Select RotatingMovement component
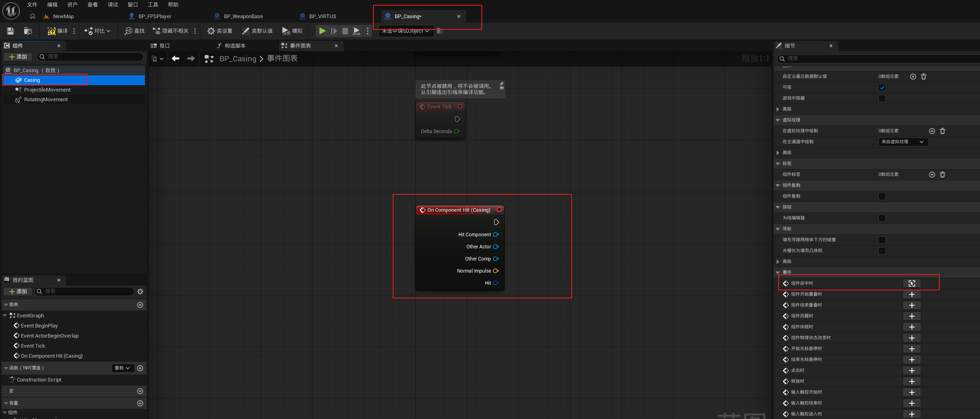This screenshot has width=980, height=419. coord(46,100)
